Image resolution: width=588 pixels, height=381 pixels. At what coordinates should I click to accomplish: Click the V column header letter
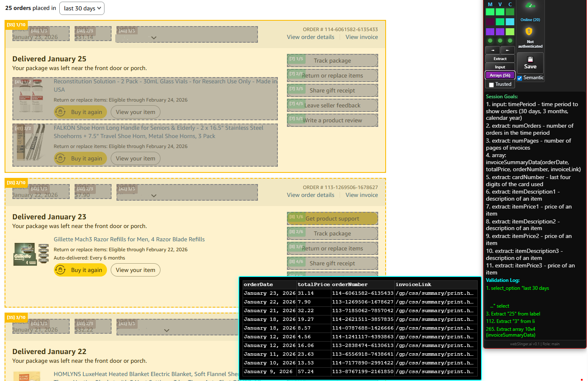pyautogui.click(x=500, y=4)
